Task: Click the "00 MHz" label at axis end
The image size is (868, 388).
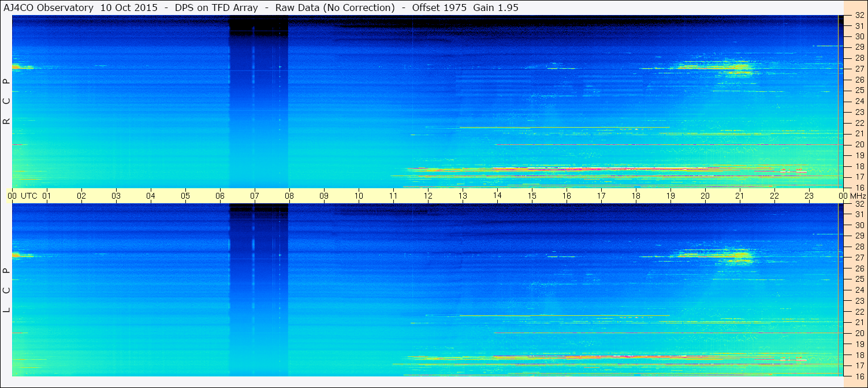Action: (852, 196)
